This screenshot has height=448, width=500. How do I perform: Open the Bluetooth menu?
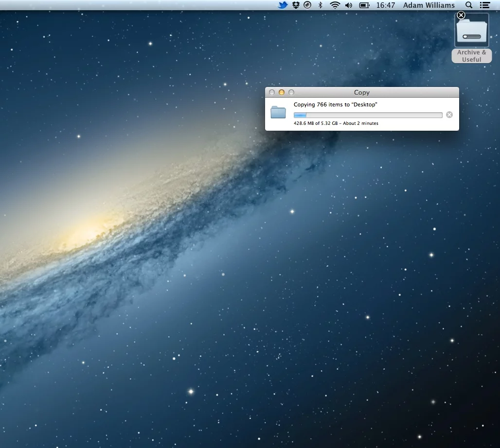click(x=320, y=5)
